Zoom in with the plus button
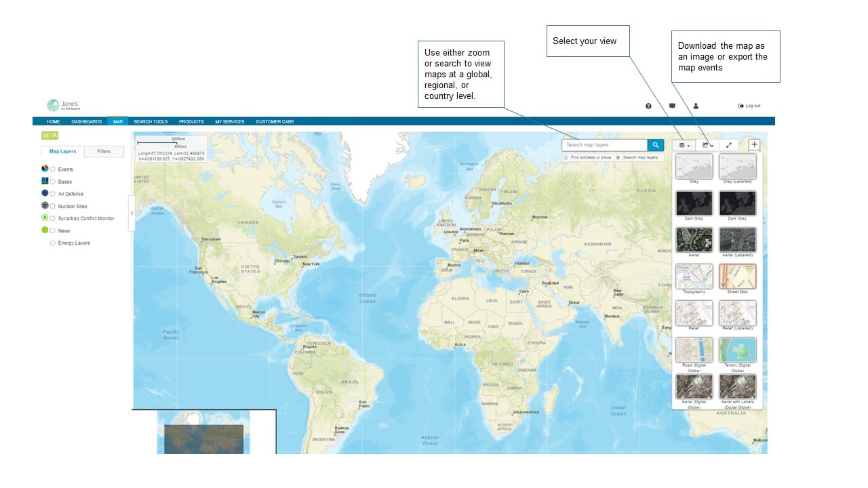Screen dimensions: 868x488 pyautogui.click(x=754, y=144)
